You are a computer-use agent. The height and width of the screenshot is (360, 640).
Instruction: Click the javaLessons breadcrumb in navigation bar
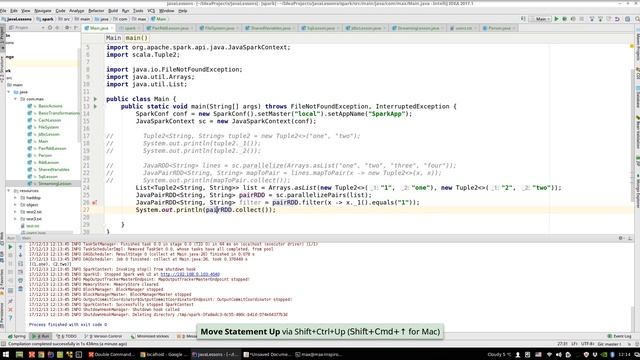pyautogui.click(x=17, y=19)
